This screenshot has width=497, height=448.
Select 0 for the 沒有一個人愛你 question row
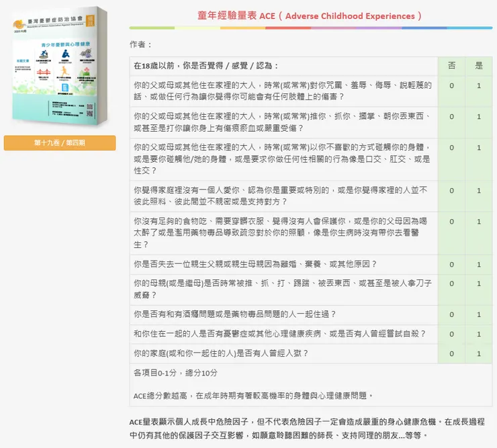point(452,191)
